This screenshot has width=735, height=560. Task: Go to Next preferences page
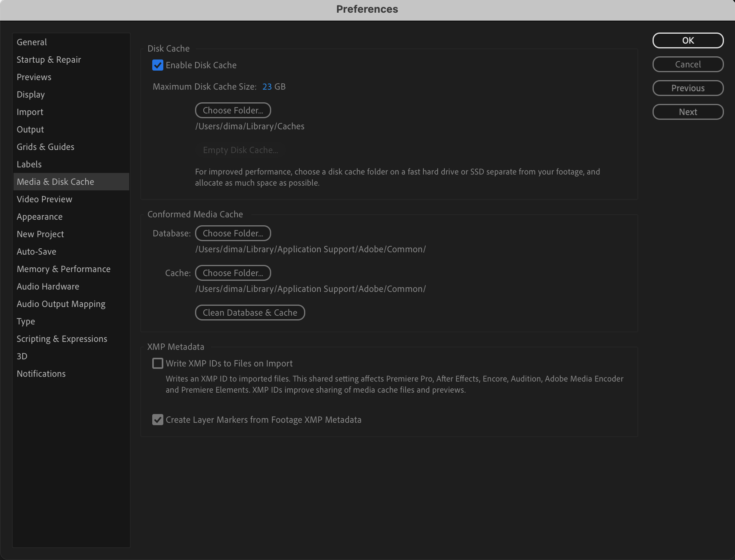tap(688, 112)
